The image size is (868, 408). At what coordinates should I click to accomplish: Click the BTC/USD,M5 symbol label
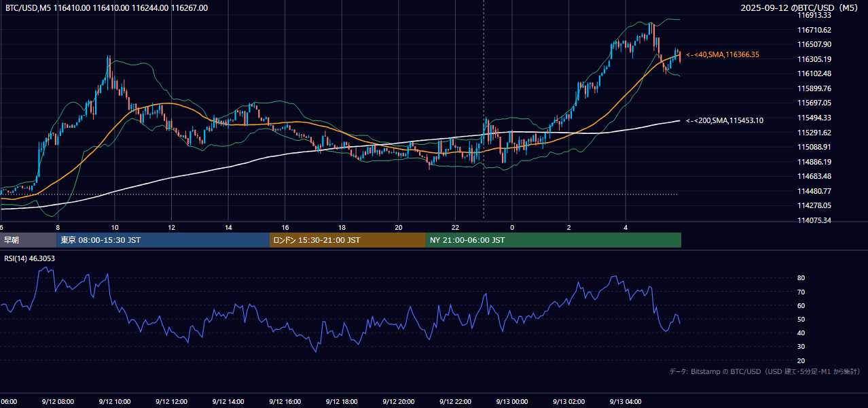27,7
